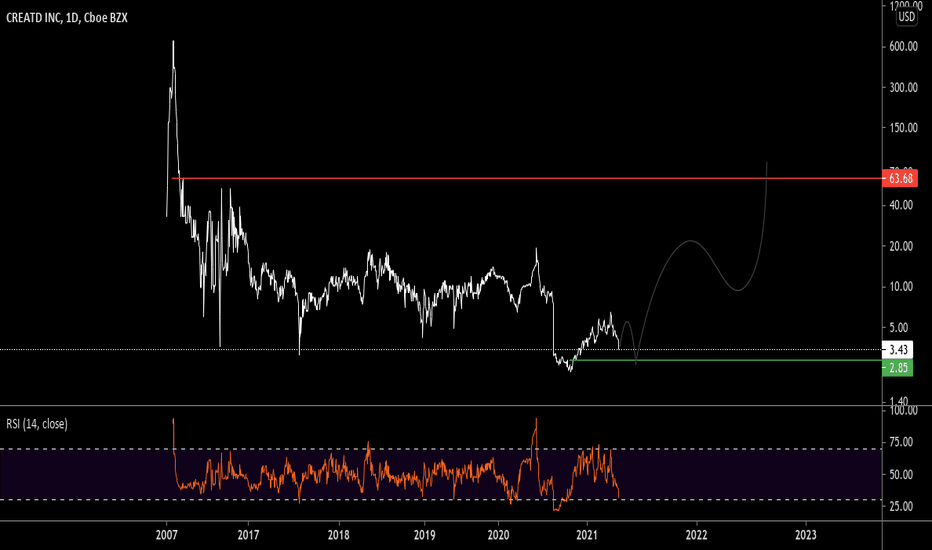932x550 pixels.
Task: Click the 300.00 price scale value
Action: coord(903,87)
